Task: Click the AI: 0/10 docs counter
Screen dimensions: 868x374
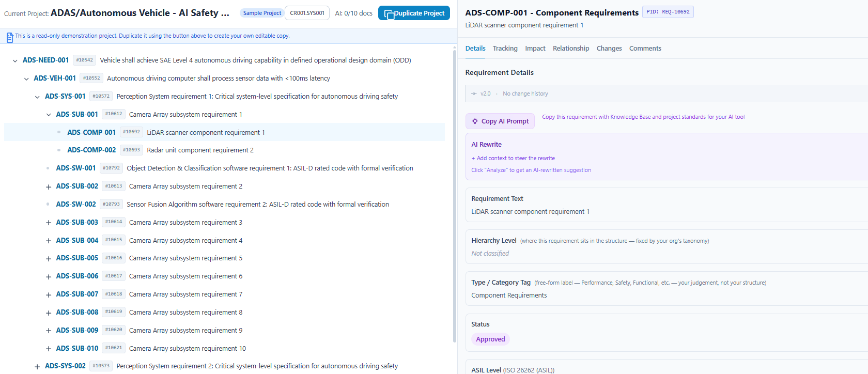Action: coord(353,13)
